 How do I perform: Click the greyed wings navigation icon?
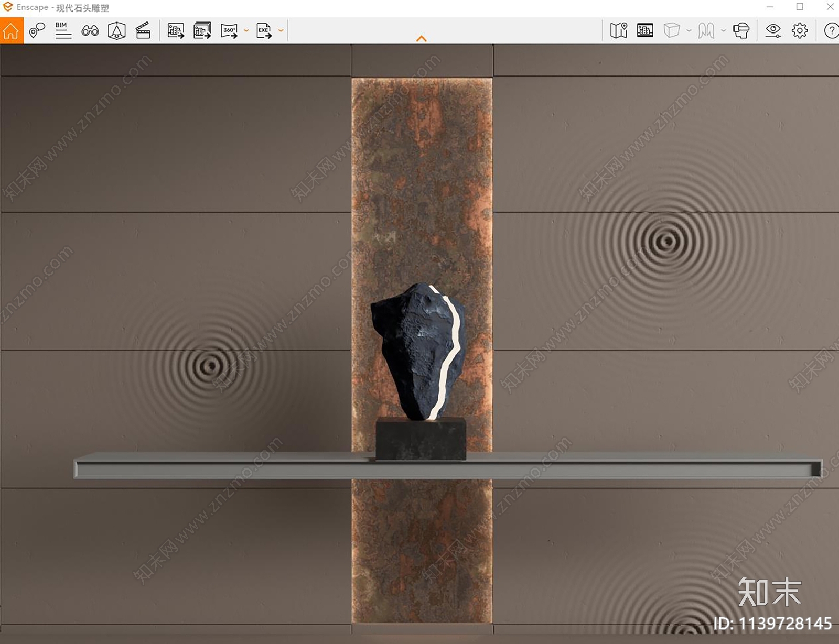(706, 30)
